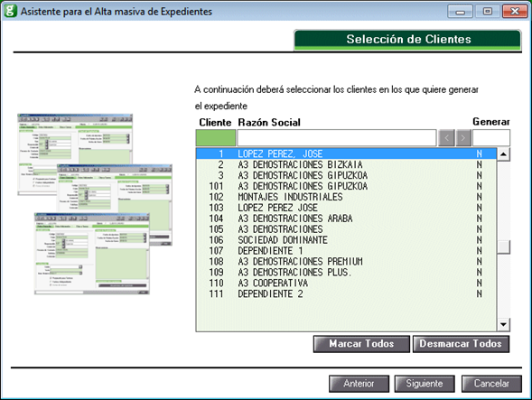Click Desmarcar Todos button
This screenshot has height=400, width=532.
pos(461,344)
